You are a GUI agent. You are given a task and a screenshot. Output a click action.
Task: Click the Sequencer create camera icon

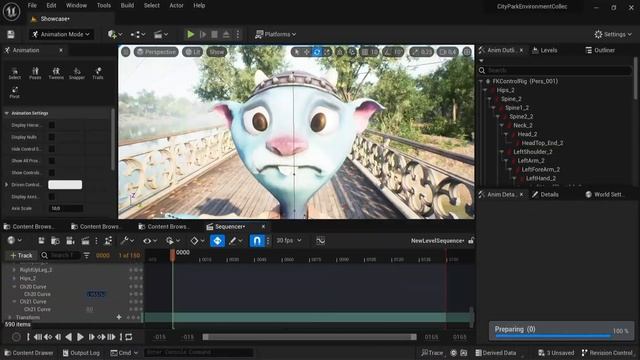pos(70,241)
